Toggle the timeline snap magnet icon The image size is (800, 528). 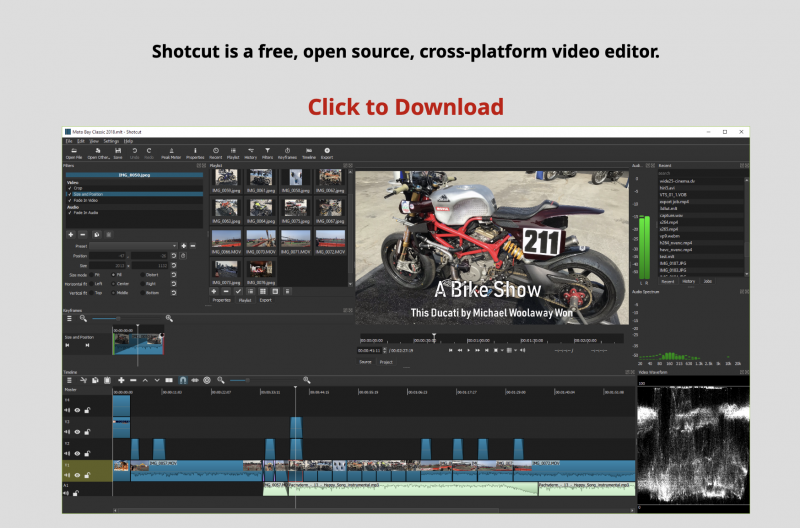click(x=182, y=380)
